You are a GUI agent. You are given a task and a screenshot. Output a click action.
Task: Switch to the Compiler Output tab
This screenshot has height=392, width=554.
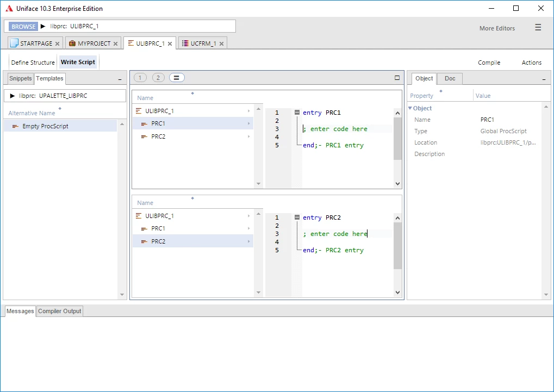pos(59,311)
